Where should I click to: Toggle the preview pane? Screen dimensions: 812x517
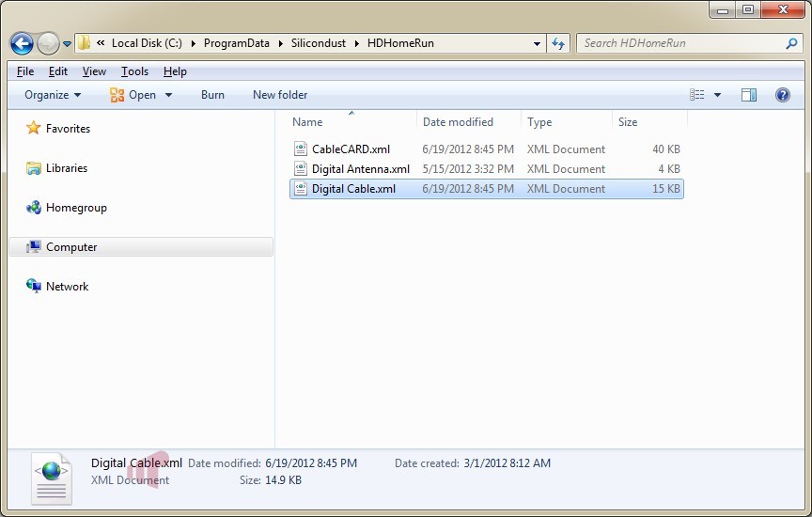749,95
